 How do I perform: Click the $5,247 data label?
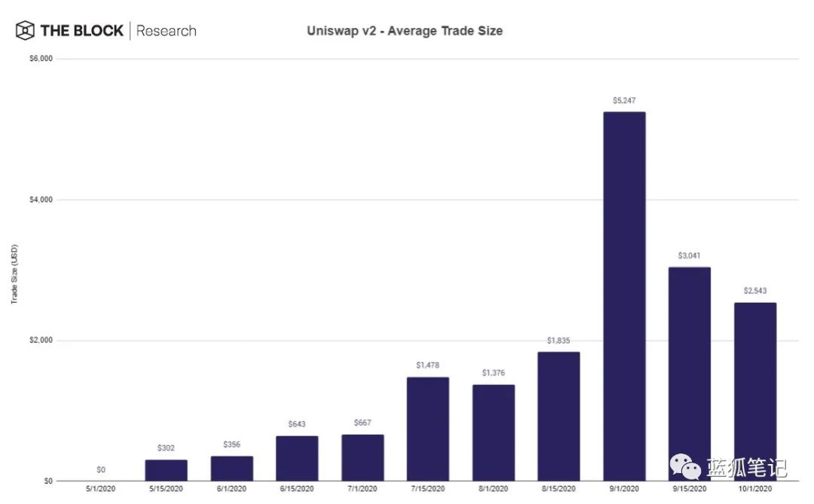tap(624, 100)
